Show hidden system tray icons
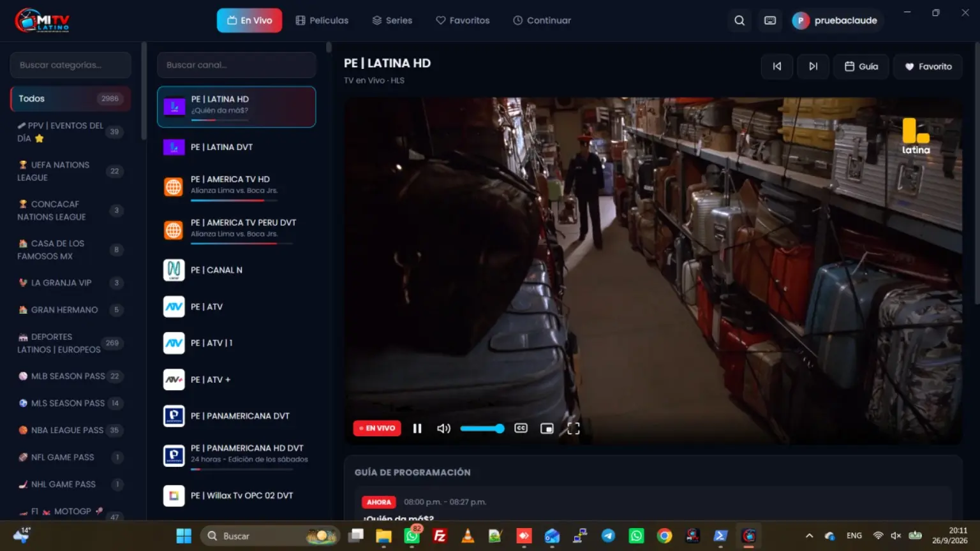This screenshot has height=551, width=980. click(809, 536)
